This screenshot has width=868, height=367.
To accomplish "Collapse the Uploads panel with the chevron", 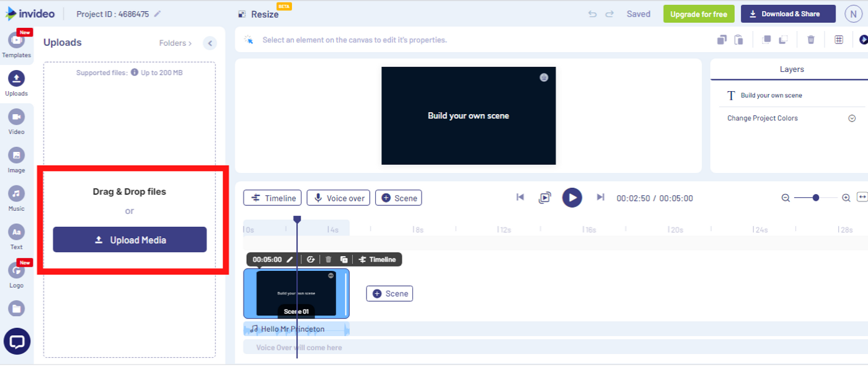I will pos(210,43).
